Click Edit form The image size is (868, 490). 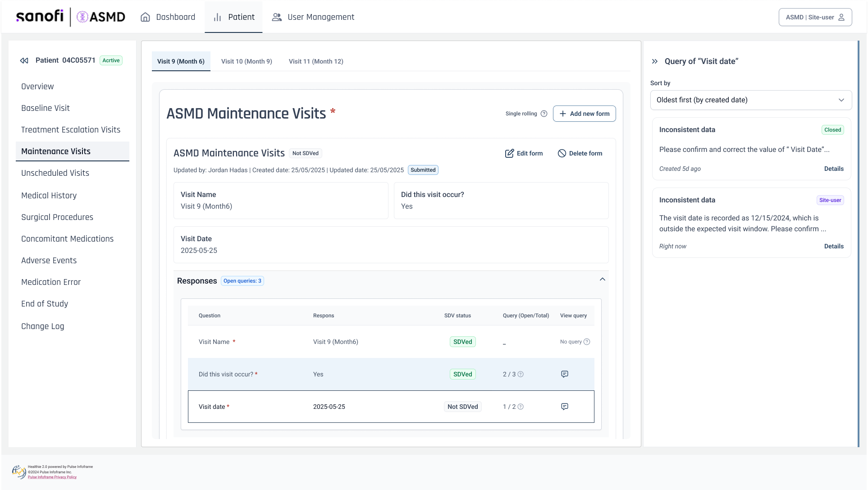(524, 153)
